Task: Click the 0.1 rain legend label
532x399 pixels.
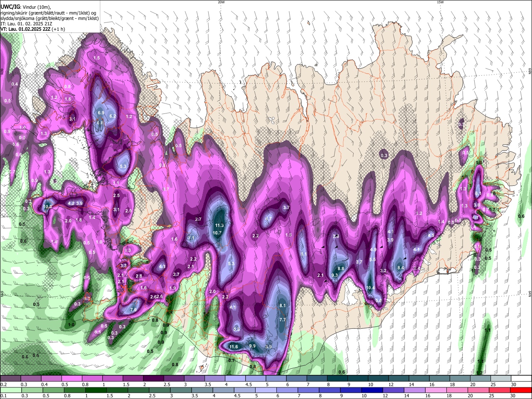Action: (3, 396)
